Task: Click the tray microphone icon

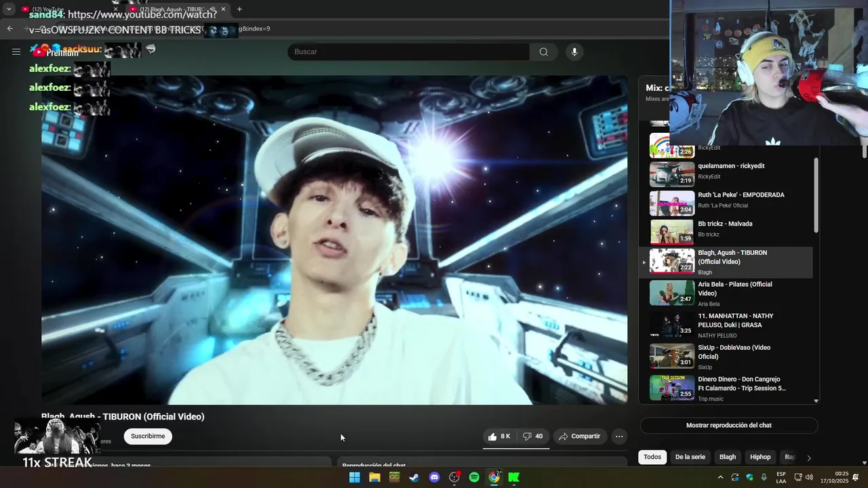Action: pyautogui.click(x=764, y=477)
